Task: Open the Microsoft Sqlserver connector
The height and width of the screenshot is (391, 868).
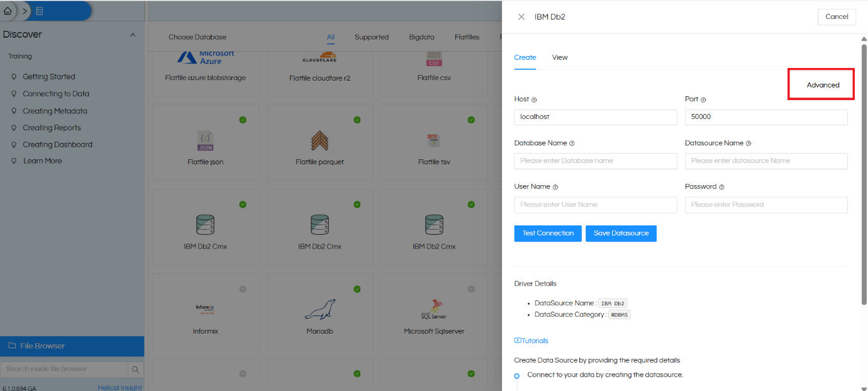Action: pyautogui.click(x=434, y=311)
